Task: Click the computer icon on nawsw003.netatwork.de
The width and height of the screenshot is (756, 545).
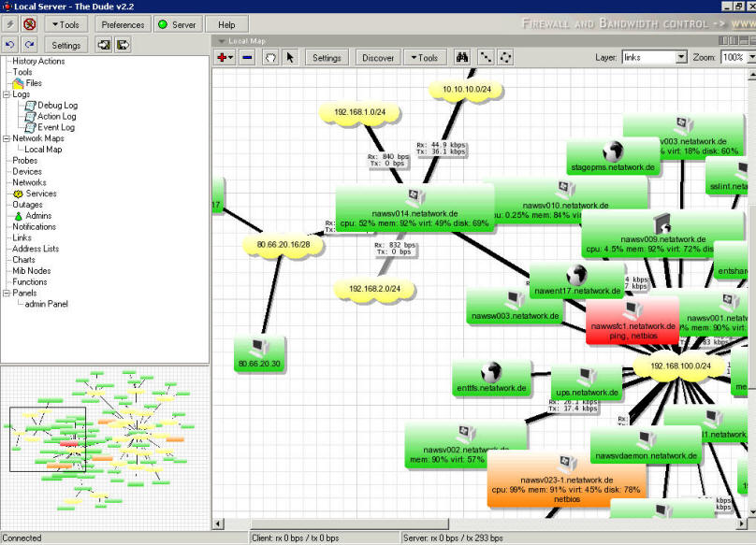Action: pos(514,300)
